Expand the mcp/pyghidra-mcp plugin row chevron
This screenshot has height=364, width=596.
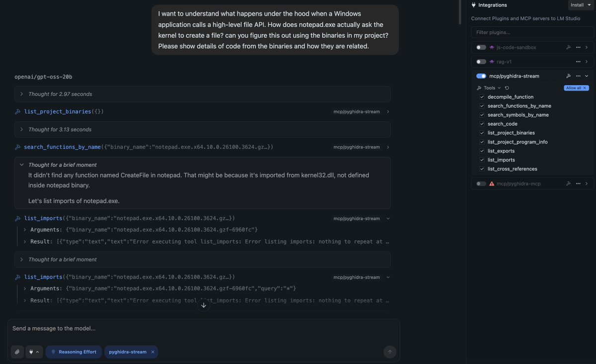(587, 184)
